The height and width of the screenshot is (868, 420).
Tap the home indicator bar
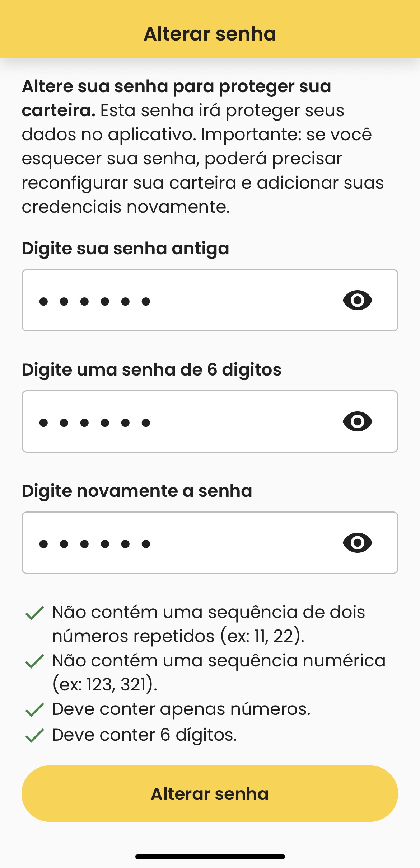(210, 857)
